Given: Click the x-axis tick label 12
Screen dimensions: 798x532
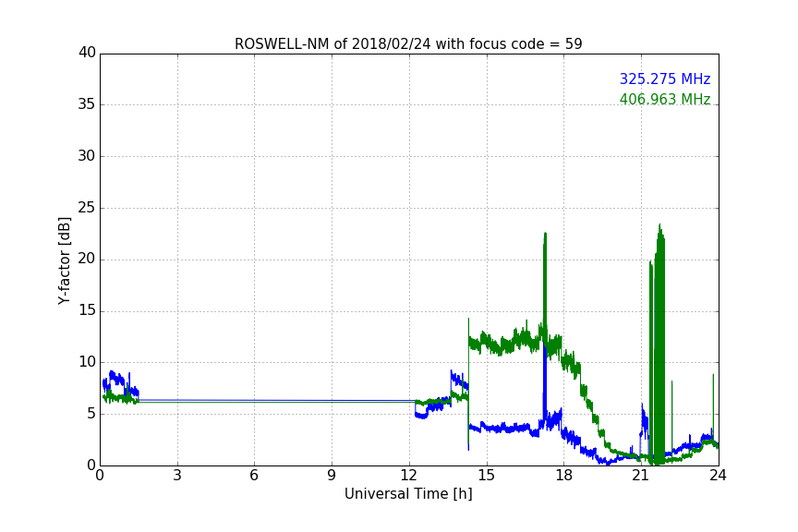Looking at the screenshot, I should click(x=408, y=476).
